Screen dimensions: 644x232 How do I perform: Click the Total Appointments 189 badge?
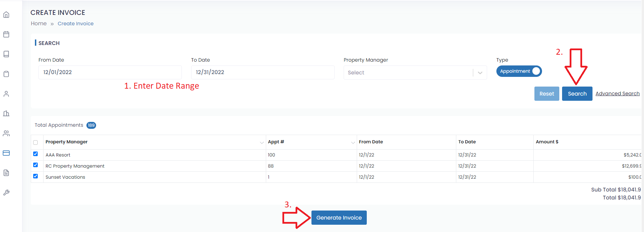91,125
